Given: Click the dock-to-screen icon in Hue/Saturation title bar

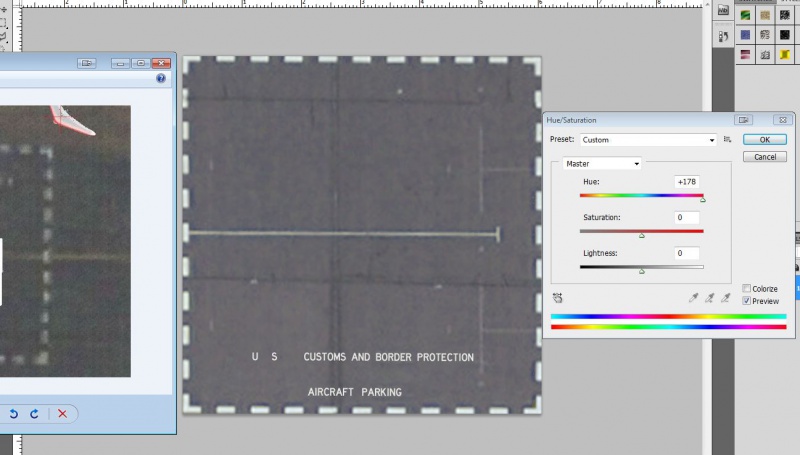Looking at the screenshot, I should click(x=743, y=120).
